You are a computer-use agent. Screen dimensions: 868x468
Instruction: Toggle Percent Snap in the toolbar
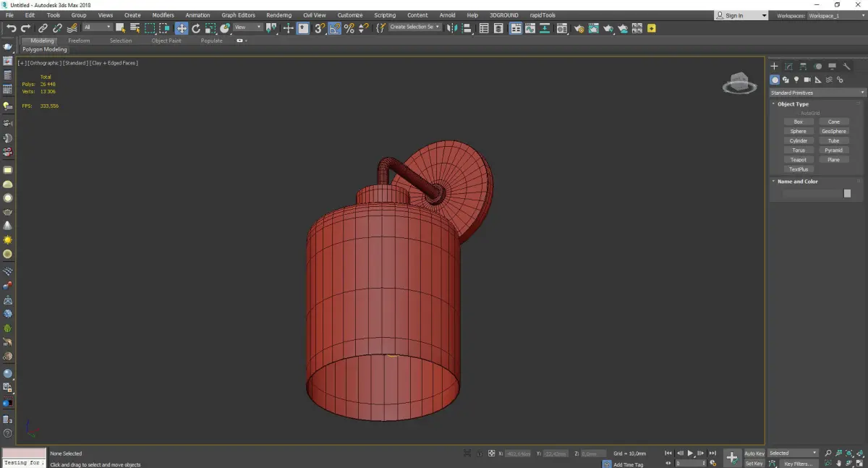(x=349, y=28)
